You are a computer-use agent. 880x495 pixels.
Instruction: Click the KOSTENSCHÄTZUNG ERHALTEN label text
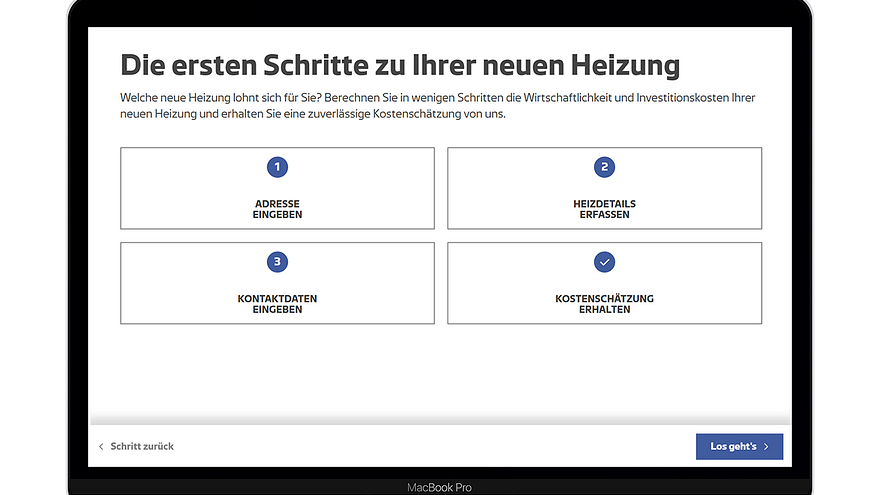point(604,304)
